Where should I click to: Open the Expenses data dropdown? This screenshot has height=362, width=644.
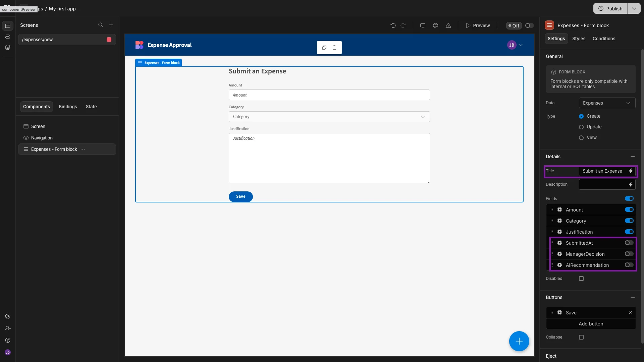[x=607, y=103]
